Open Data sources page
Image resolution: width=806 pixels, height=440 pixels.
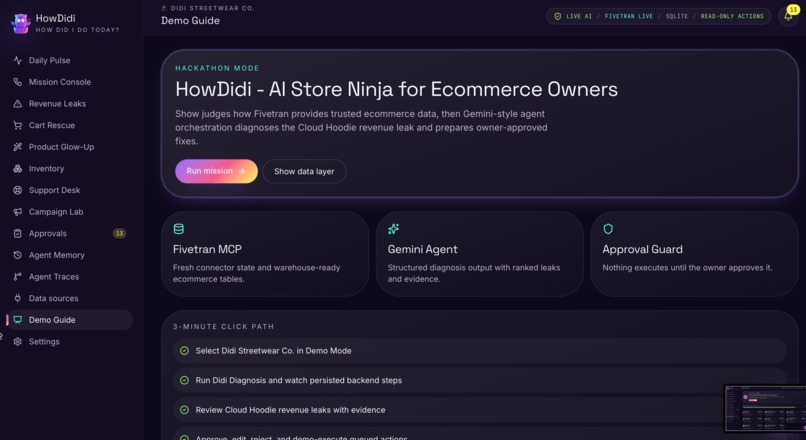[x=69, y=298]
